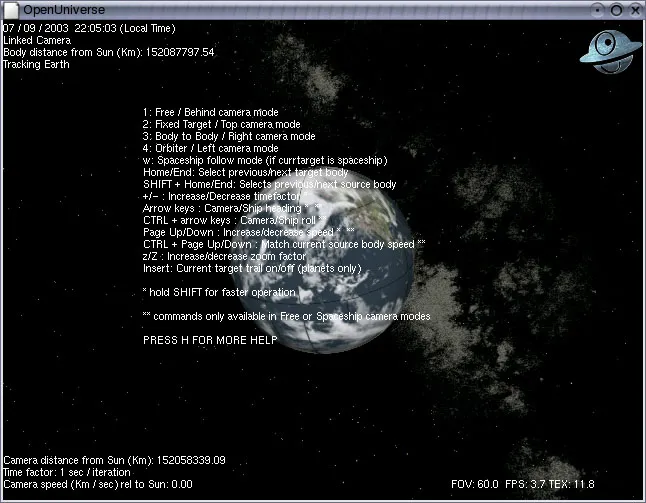Screen dimensions: 646x503
Task: Click the 'TEX: 11.8' readout
Action: [x=571, y=484]
